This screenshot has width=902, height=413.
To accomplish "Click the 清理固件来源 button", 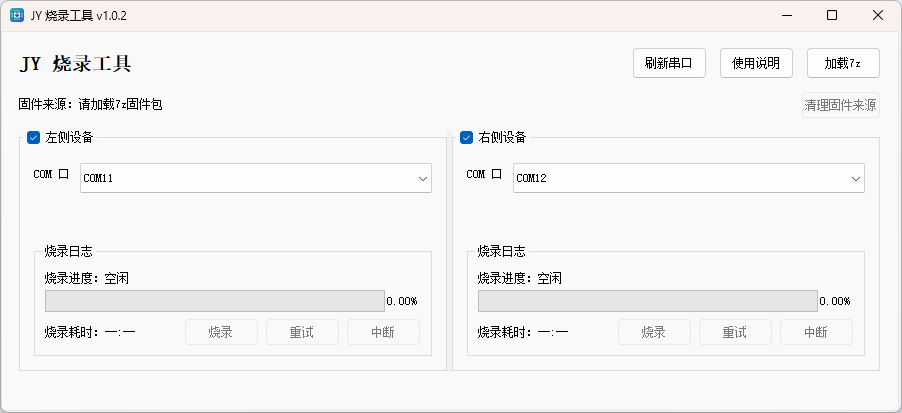I will click(x=840, y=105).
